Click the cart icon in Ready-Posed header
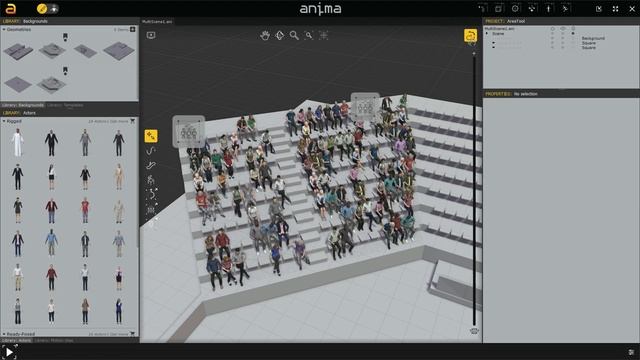 pyautogui.click(x=132, y=334)
